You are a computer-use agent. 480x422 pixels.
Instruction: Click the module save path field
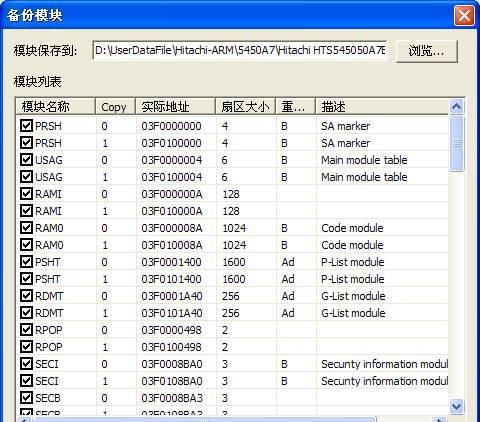(240, 50)
